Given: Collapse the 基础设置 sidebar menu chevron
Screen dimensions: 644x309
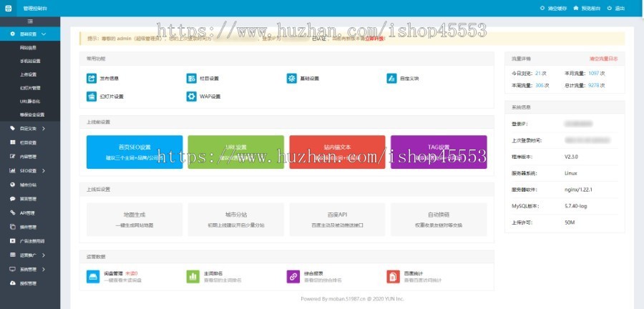Looking at the screenshot, I should coord(44,34).
